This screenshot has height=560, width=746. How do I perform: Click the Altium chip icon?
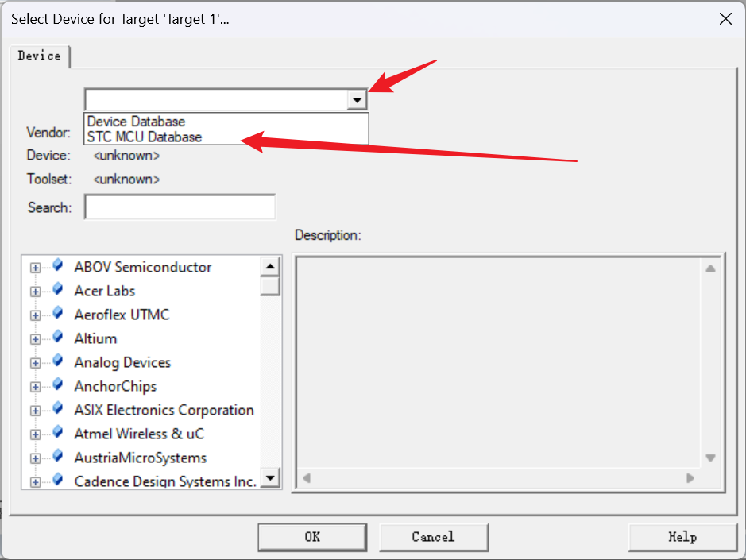coord(57,336)
